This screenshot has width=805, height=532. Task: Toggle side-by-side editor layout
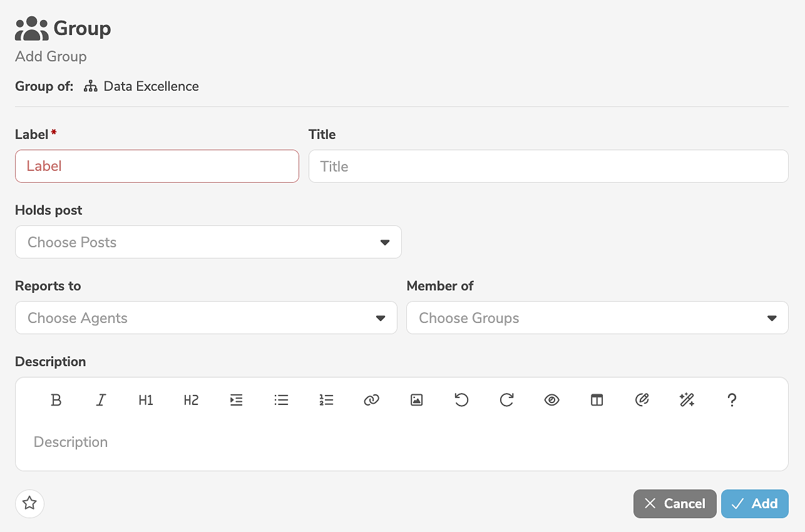click(597, 400)
